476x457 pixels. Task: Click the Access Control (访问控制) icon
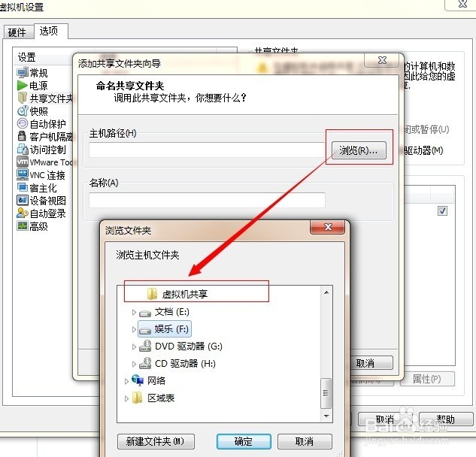click(23, 149)
